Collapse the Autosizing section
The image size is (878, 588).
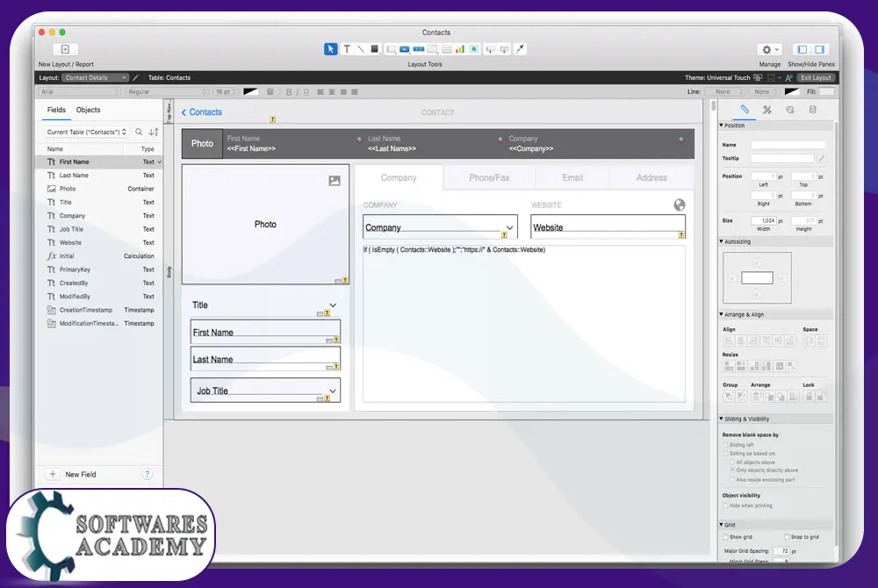tap(721, 241)
